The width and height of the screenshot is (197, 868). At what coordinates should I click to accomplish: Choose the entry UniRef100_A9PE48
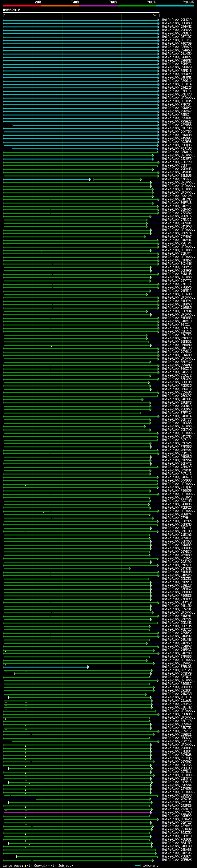[177, 71]
